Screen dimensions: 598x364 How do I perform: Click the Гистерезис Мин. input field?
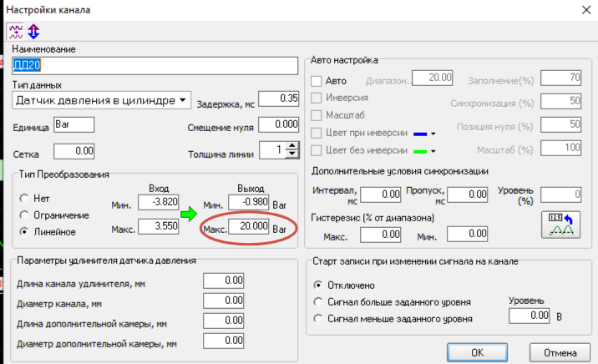point(467,234)
